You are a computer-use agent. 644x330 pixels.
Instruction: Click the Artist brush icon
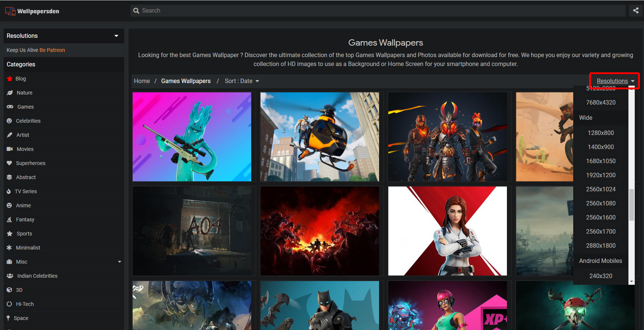pyautogui.click(x=10, y=135)
